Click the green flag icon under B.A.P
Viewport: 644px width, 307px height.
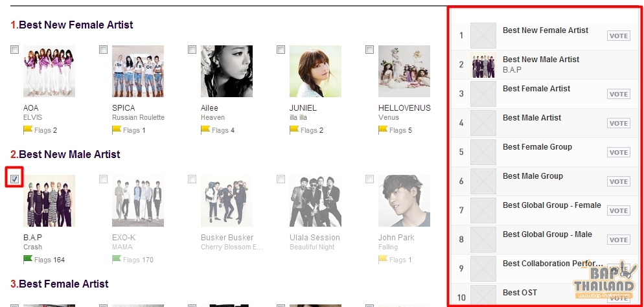[28, 259]
